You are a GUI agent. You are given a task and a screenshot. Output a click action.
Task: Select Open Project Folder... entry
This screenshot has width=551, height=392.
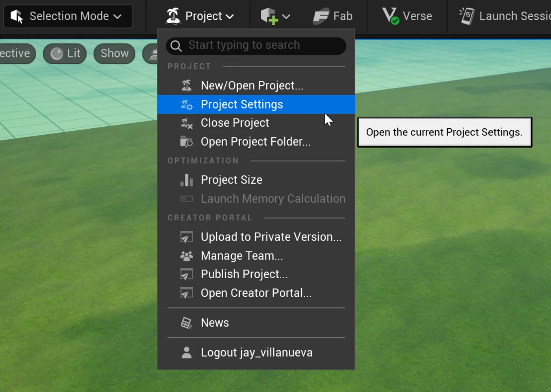point(256,142)
